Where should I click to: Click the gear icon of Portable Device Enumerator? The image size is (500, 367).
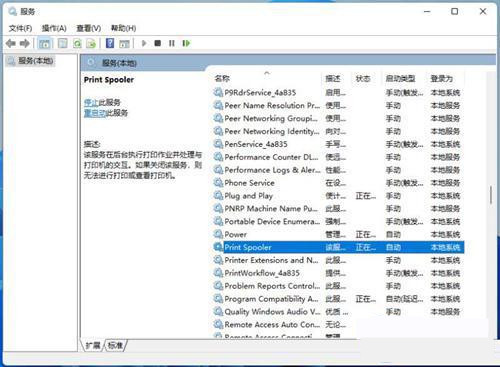(218, 221)
